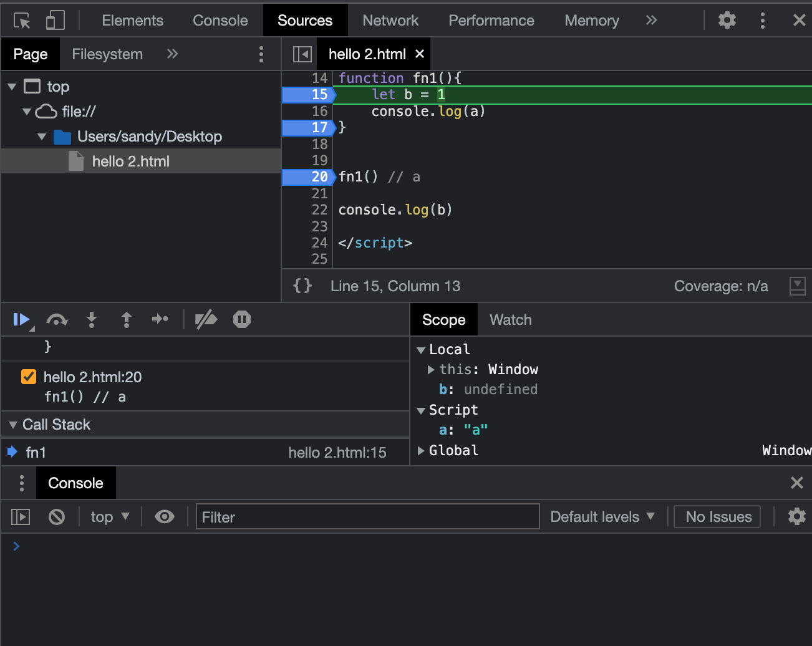Switch to the Watch tab

(x=511, y=320)
